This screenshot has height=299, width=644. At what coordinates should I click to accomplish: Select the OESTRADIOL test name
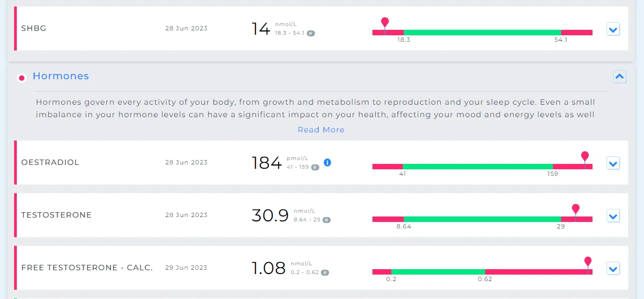(50, 162)
